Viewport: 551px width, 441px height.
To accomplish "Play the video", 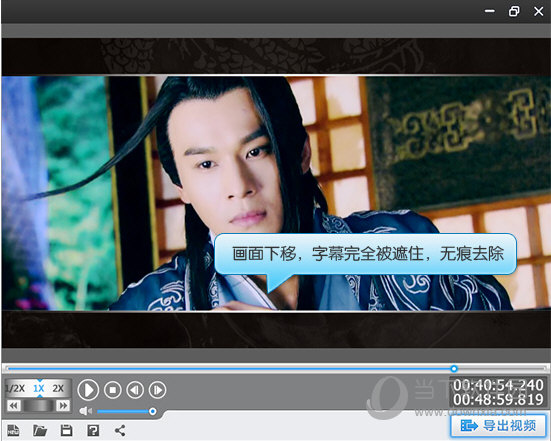I will click(88, 390).
